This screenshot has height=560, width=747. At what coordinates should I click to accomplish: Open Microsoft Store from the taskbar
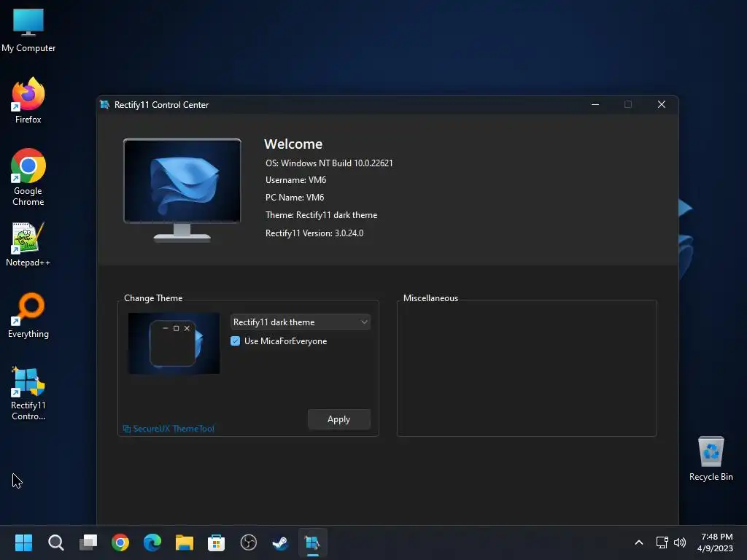(216, 542)
